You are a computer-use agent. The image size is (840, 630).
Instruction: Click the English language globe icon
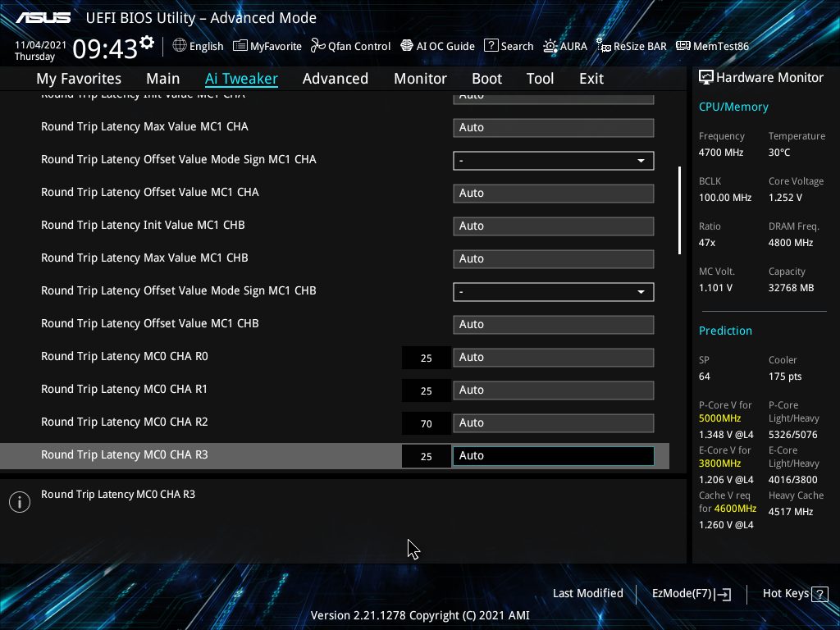click(x=180, y=46)
